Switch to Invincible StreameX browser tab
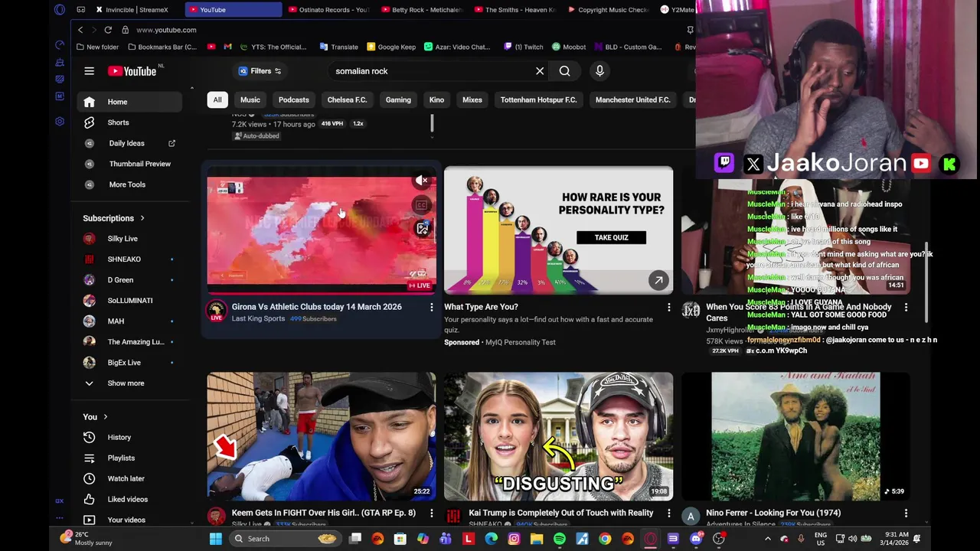The height and width of the screenshot is (551, 980). pyautogui.click(x=136, y=10)
